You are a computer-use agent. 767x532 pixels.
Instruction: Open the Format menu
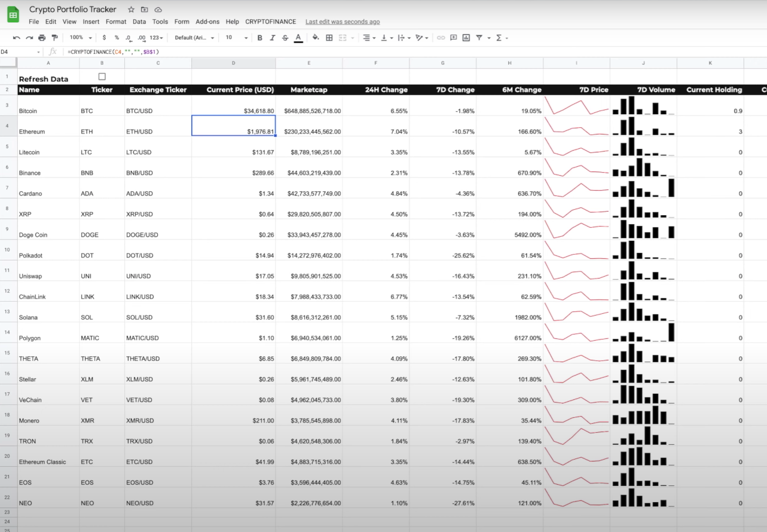(116, 22)
